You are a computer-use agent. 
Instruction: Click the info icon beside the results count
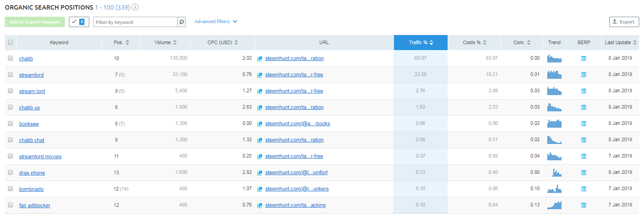point(135,7)
